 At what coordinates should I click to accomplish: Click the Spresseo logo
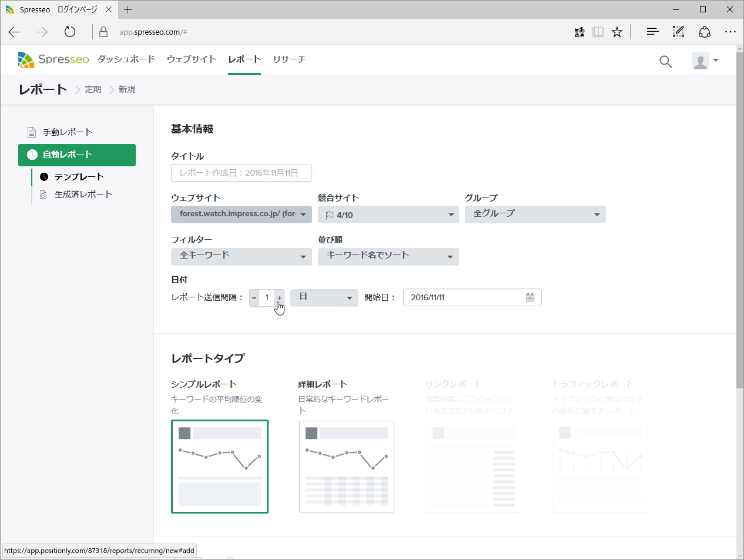click(x=53, y=59)
